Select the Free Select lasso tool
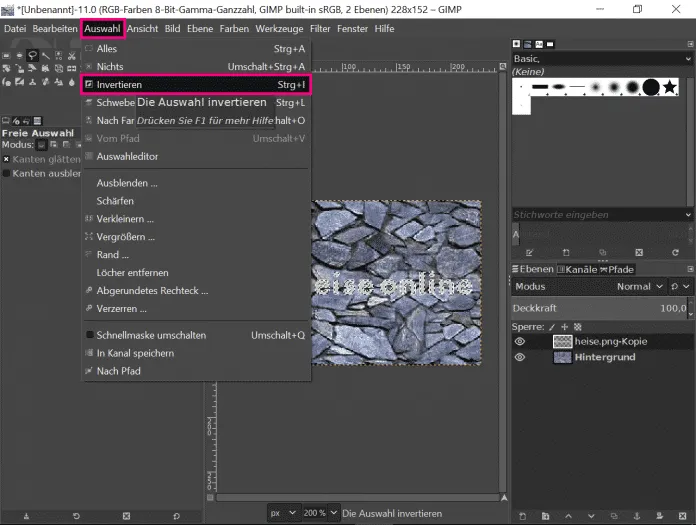This screenshot has width=696, height=525. [x=33, y=56]
